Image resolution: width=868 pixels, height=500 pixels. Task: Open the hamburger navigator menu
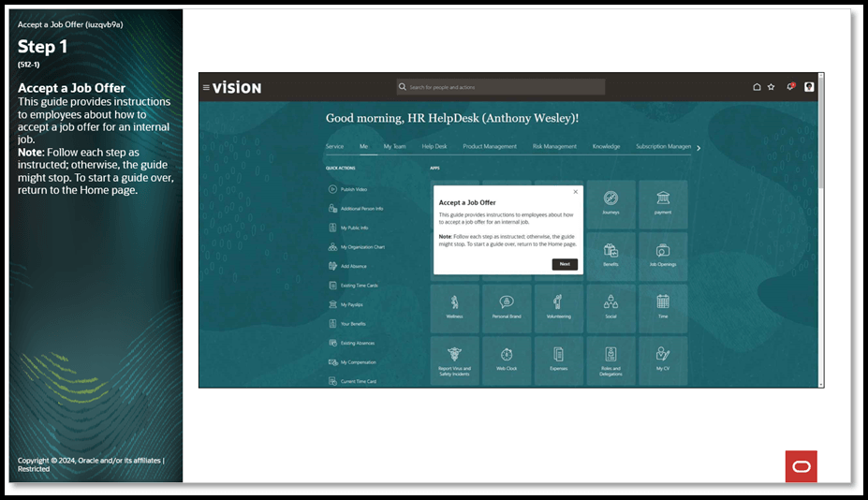click(206, 87)
